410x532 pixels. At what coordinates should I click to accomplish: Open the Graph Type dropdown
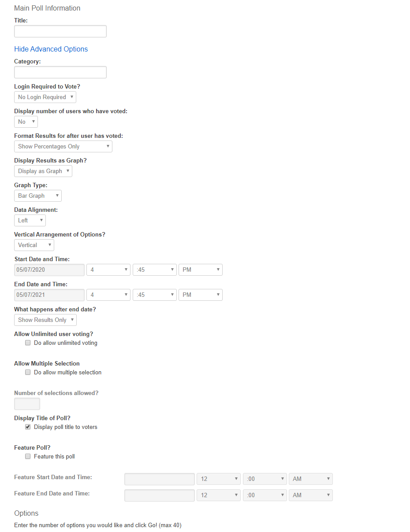coord(37,196)
